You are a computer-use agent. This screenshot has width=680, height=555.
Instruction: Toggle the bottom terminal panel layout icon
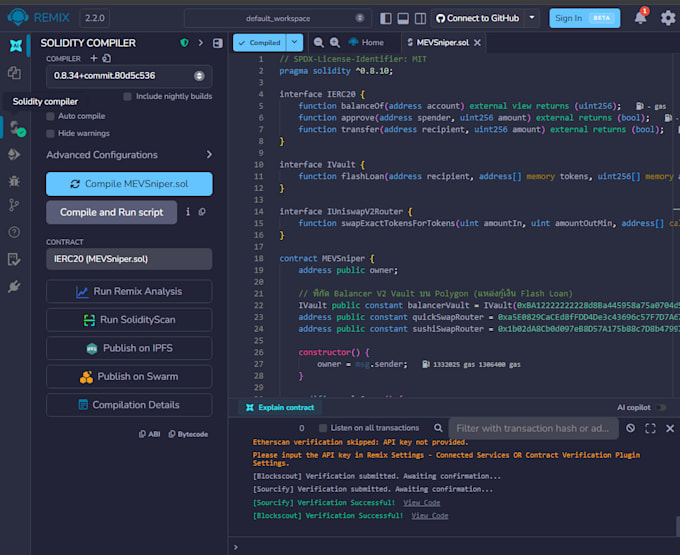[403, 18]
